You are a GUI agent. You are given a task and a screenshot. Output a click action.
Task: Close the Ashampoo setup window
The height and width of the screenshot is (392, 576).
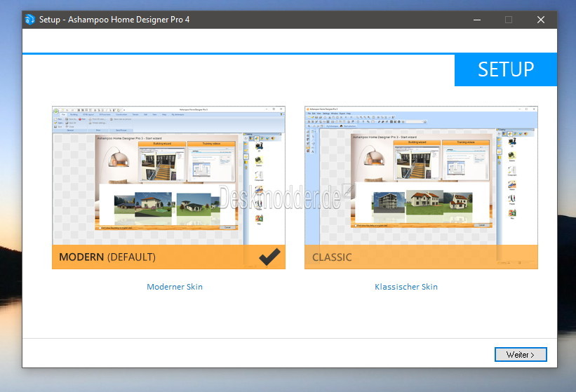(x=540, y=20)
